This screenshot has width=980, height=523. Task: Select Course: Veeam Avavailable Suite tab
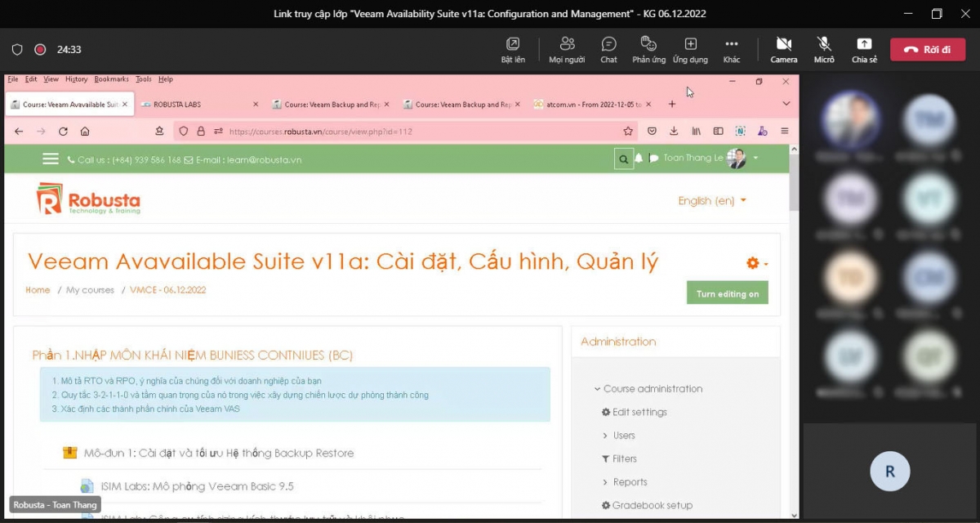pyautogui.click(x=69, y=105)
